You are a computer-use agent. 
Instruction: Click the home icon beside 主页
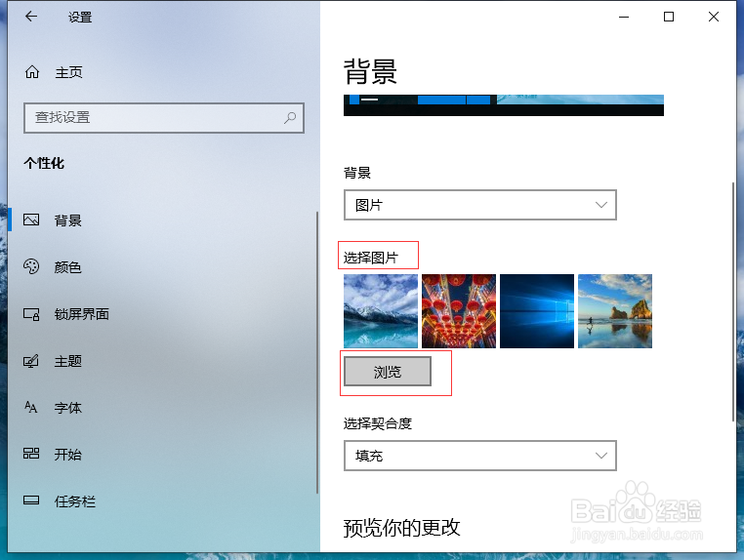tap(32, 72)
